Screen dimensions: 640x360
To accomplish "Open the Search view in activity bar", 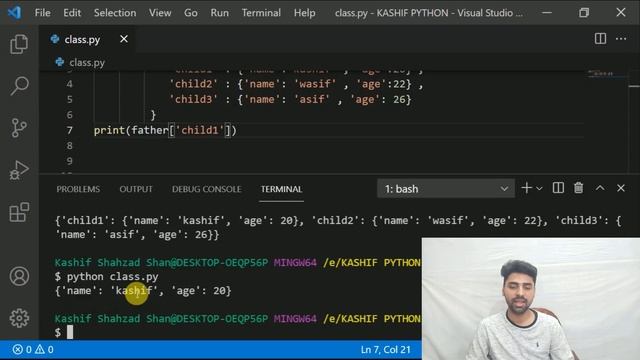I will pyautogui.click(x=19, y=85).
